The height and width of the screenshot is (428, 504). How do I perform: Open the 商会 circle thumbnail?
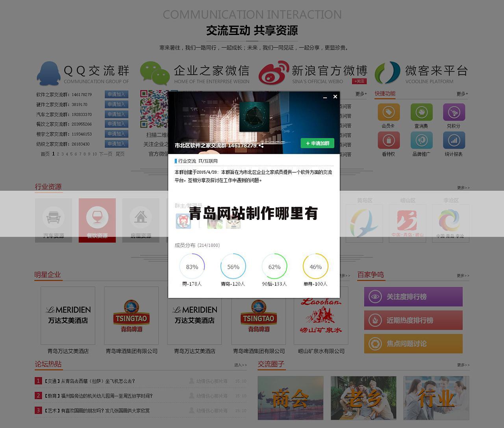click(x=289, y=398)
